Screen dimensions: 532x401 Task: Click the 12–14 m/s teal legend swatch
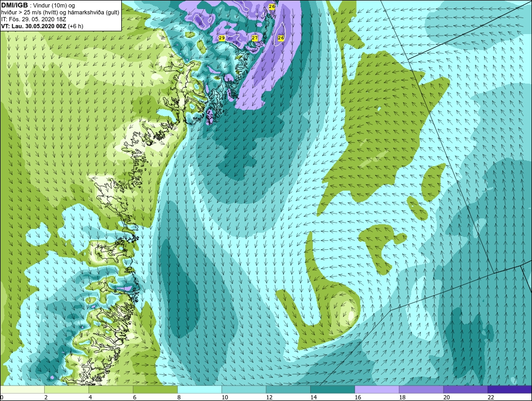(288, 389)
